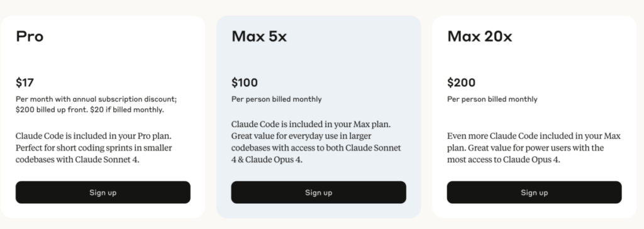The height and width of the screenshot is (229, 644).
Task: Click "Claude Sonnet 4" text in the Pro description
Action: point(107,160)
